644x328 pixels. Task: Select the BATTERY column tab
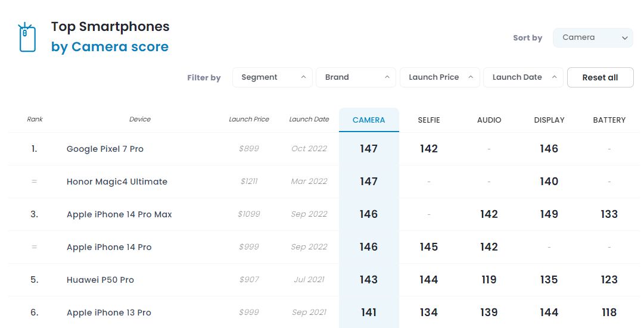pyautogui.click(x=609, y=120)
